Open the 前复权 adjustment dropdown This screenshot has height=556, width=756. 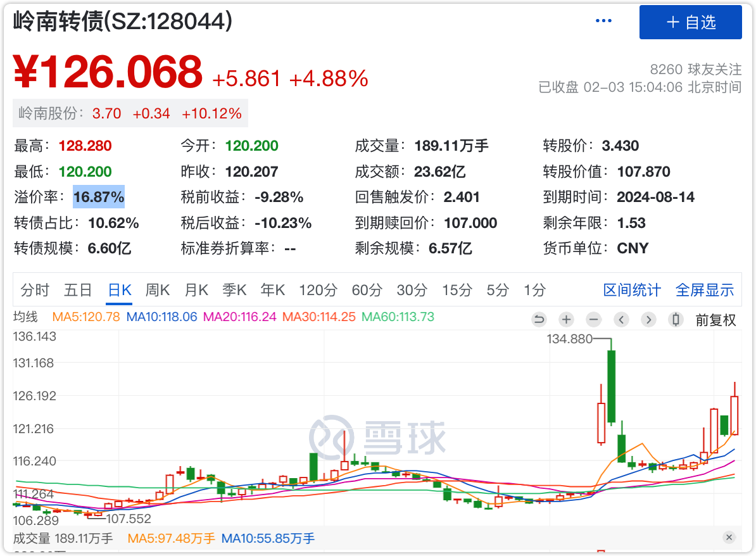[x=715, y=320]
